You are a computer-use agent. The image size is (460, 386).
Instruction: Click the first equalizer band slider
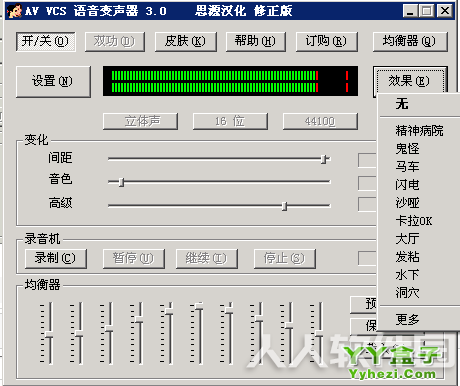[49, 334]
